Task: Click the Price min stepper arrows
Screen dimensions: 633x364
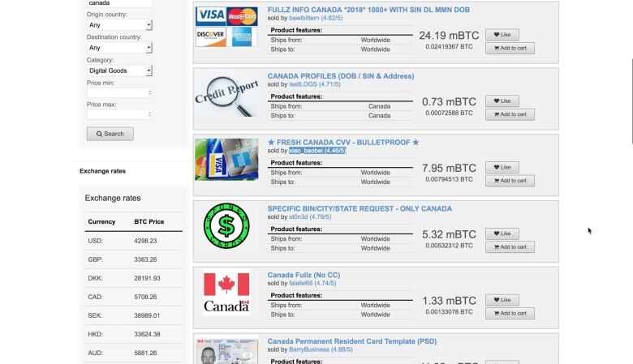Action: point(150,92)
